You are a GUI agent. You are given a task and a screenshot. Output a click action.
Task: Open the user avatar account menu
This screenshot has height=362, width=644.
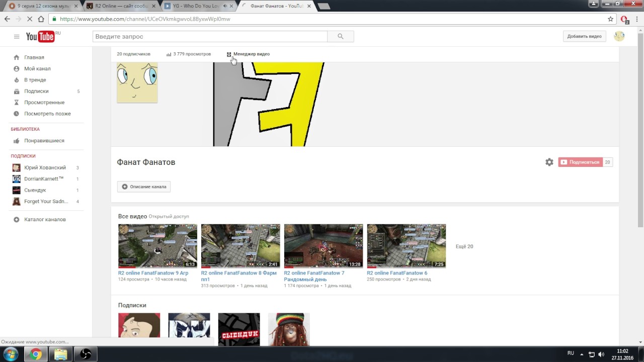point(619,36)
